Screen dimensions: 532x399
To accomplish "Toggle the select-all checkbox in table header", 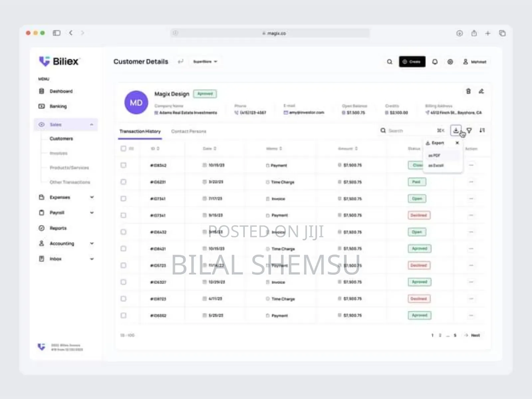I will [x=123, y=148].
